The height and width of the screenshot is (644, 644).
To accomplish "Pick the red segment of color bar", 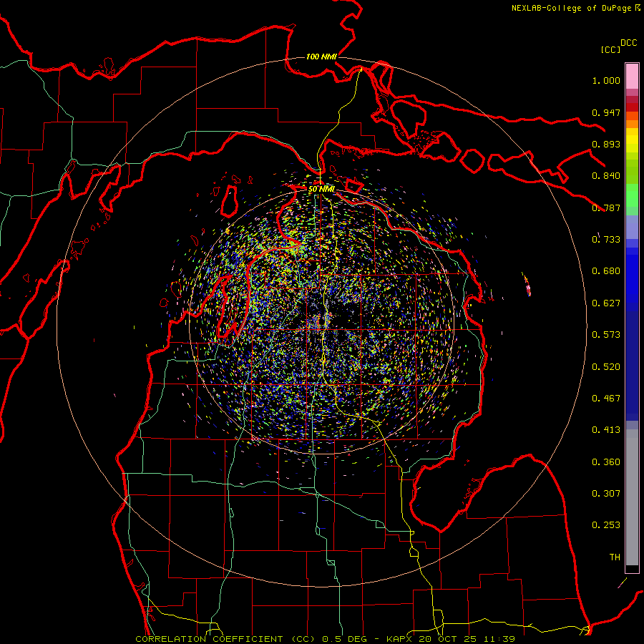I will tap(632, 107).
